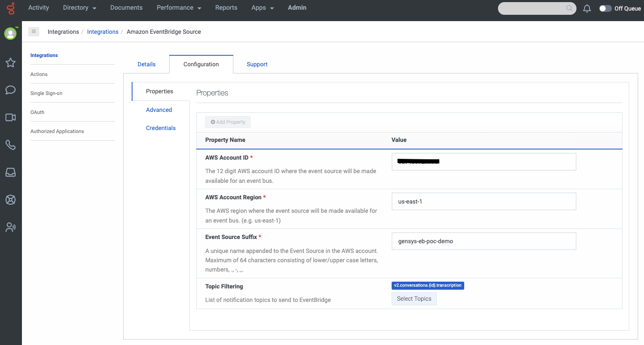This screenshot has width=644, height=345.
Task: Click the AWS Account ID value field
Action: click(484, 162)
